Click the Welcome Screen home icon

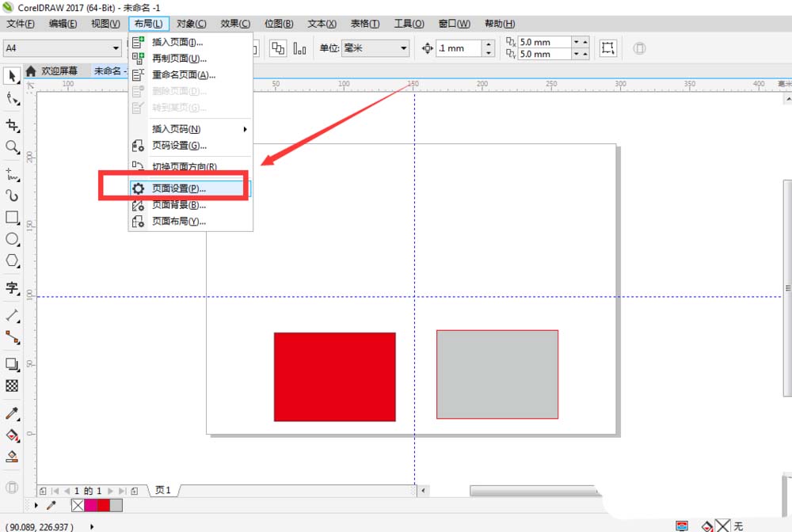pyautogui.click(x=31, y=70)
